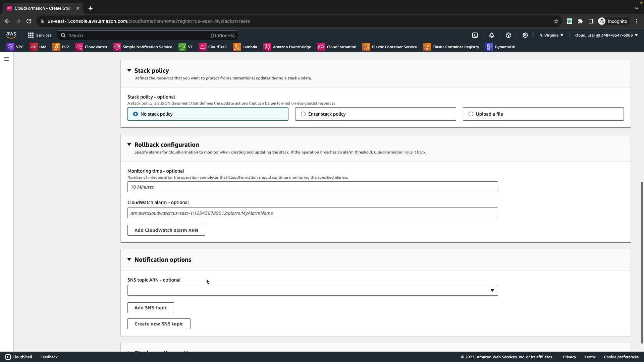This screenshot has width=644, height=362.
Task: Collapse the Rollback configuration section
Action: 129,144
